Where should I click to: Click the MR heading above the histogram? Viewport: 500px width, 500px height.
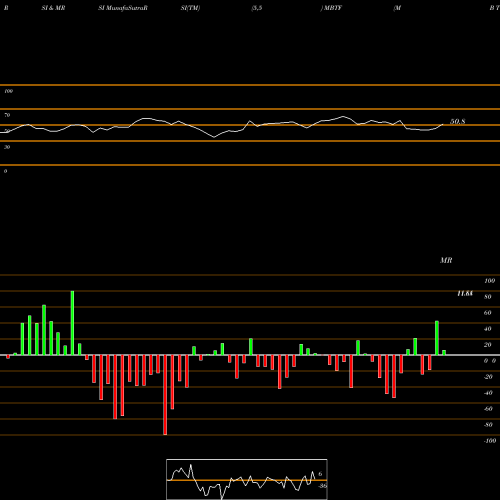(446, 260)
